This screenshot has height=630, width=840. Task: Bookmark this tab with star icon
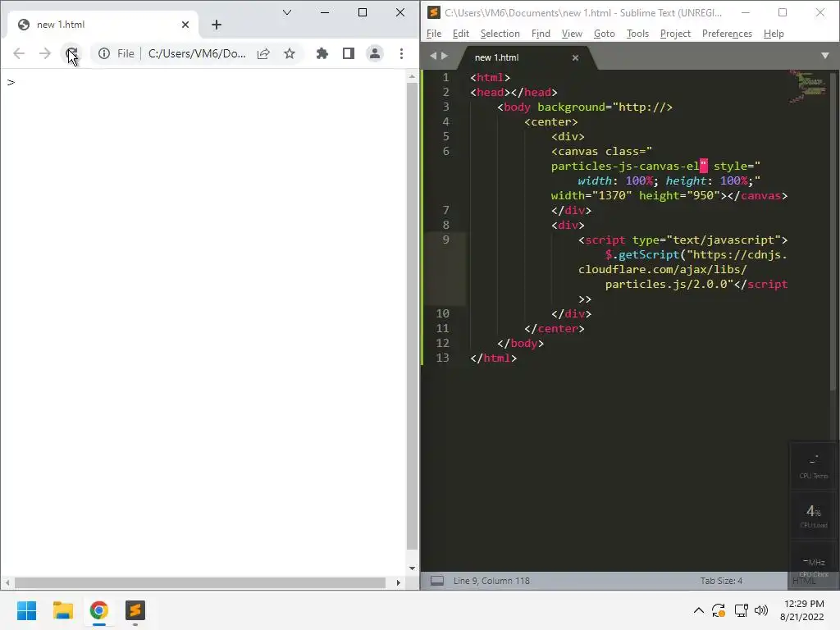click(x=290, y=53)
